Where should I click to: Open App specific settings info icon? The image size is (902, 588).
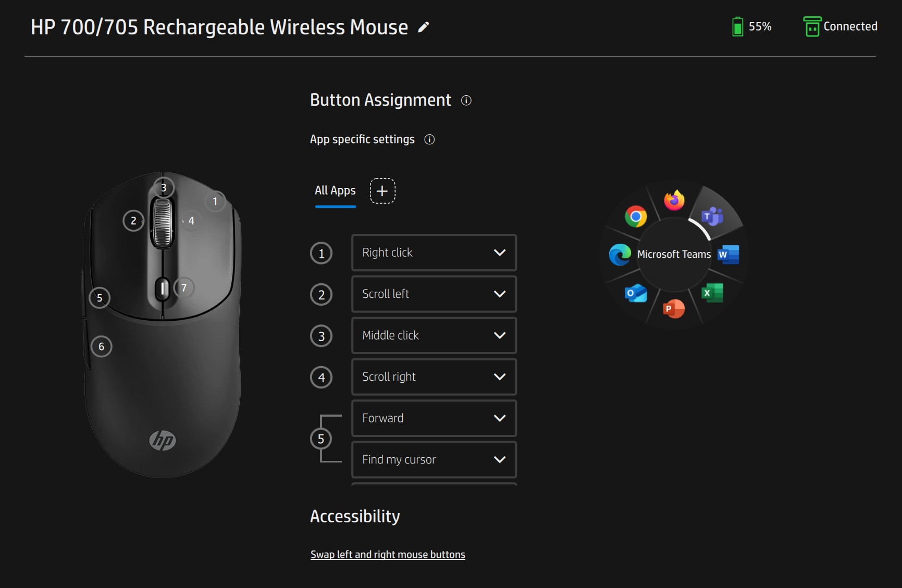429,140
